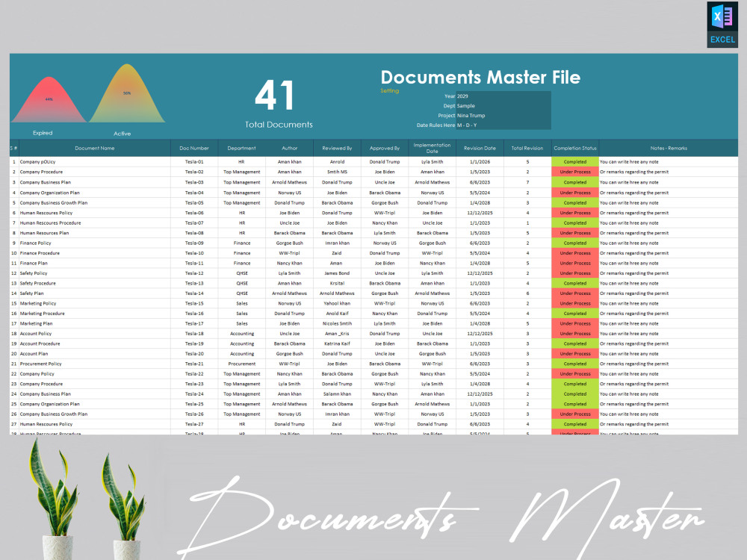747x560 pixels.
Task: Select the Safety Procedure cell
Action: pyautogui.click(x=94, y=283)
